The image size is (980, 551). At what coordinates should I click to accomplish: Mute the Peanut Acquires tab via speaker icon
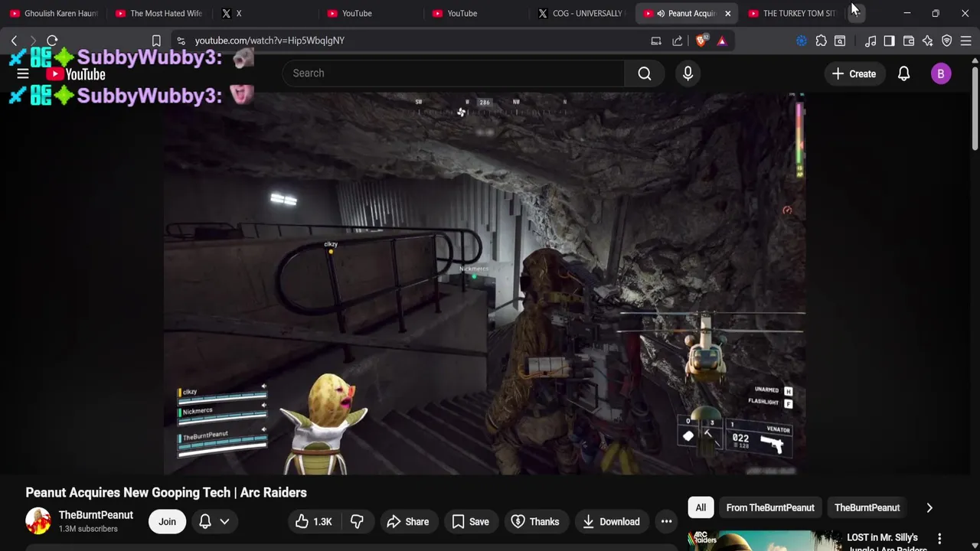coord(661,13)
